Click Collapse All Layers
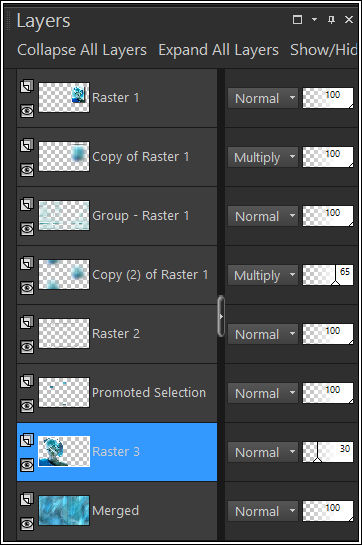The image size is (362, 545). (82, 50)
